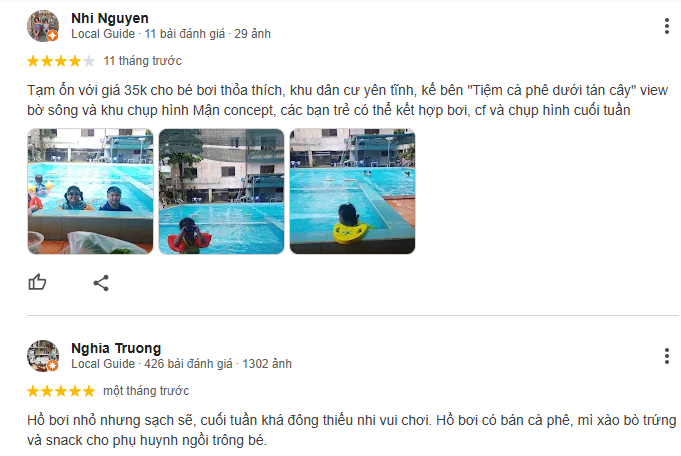Click Nhi Nguyen's profile avatar
The image size is (681, 456).
click(x=43, y=26)
